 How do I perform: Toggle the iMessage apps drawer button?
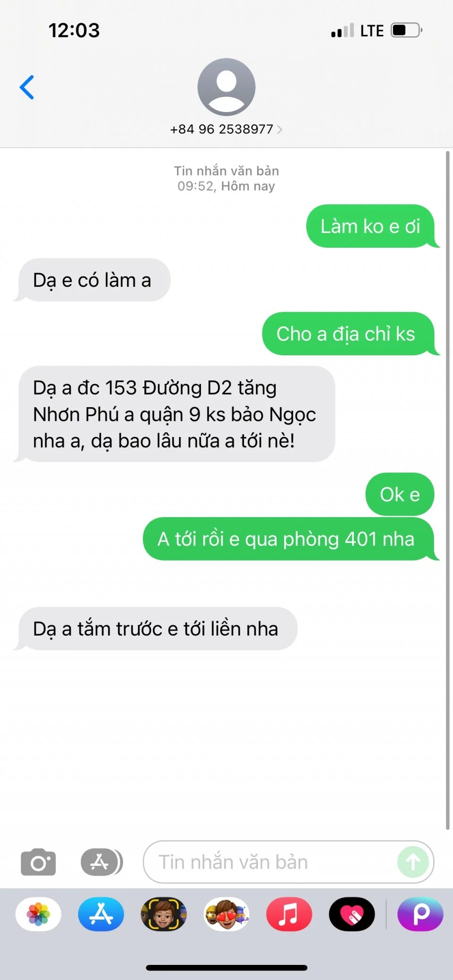101,862
